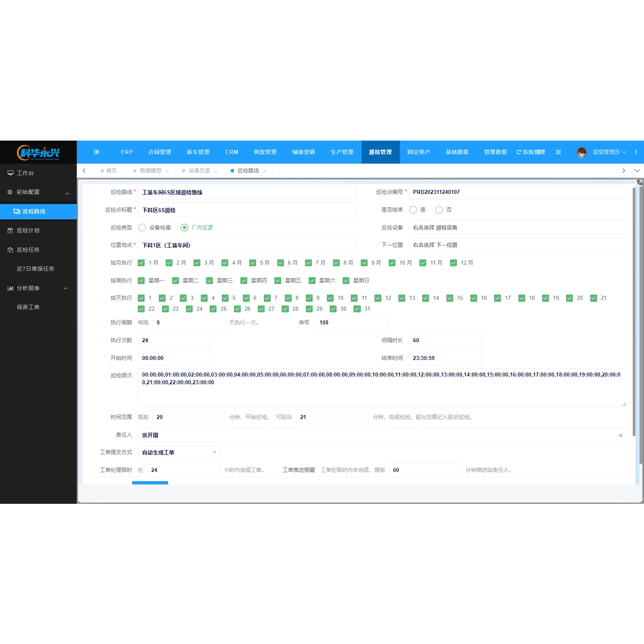Switch to the 数据模型 tab
This screenshot has height=644, width=644.
[x=150, y=170]
